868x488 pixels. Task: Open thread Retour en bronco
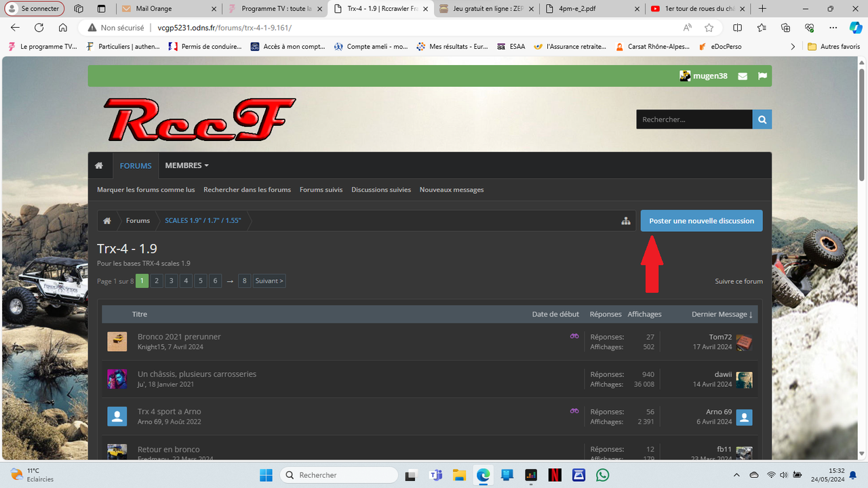pyautogui.click(x=168, y=449)
